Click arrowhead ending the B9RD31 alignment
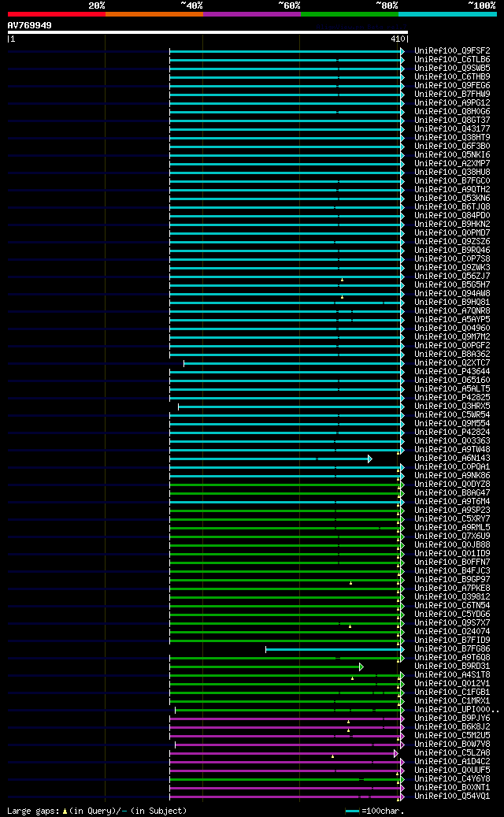504x817 pixels. coord(361,667)
